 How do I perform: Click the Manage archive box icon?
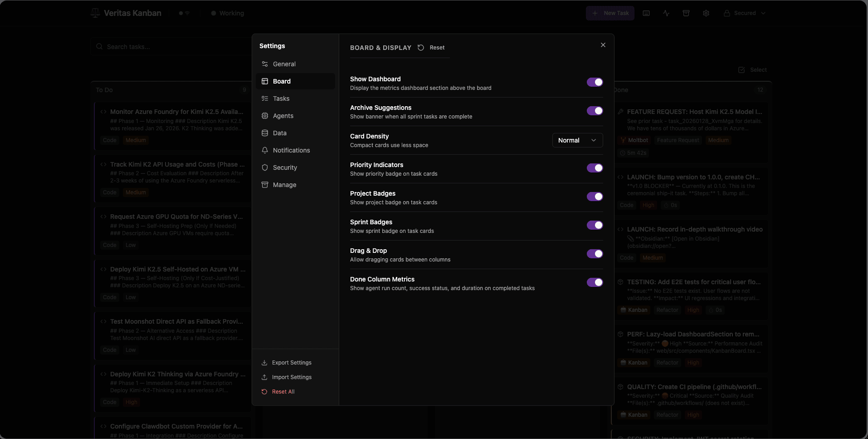(265, 185)
